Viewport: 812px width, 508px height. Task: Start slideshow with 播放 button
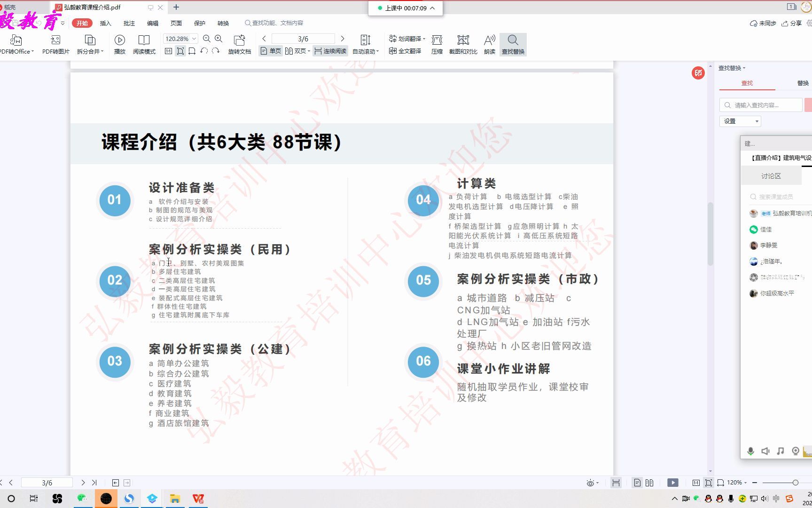tap(120, 45)
